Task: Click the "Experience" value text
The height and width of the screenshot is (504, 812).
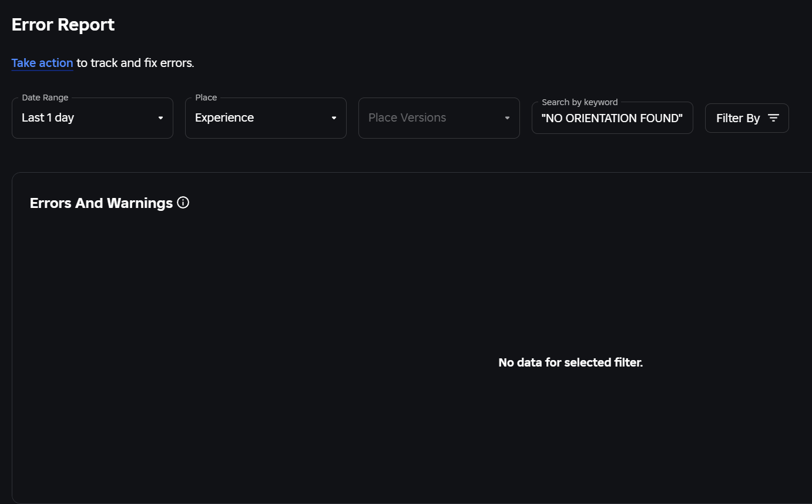Action: [x=224, y=117]
